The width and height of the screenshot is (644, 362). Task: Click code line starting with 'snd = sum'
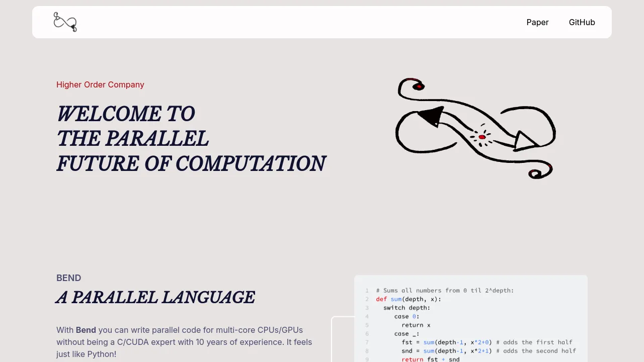point(489,351)
